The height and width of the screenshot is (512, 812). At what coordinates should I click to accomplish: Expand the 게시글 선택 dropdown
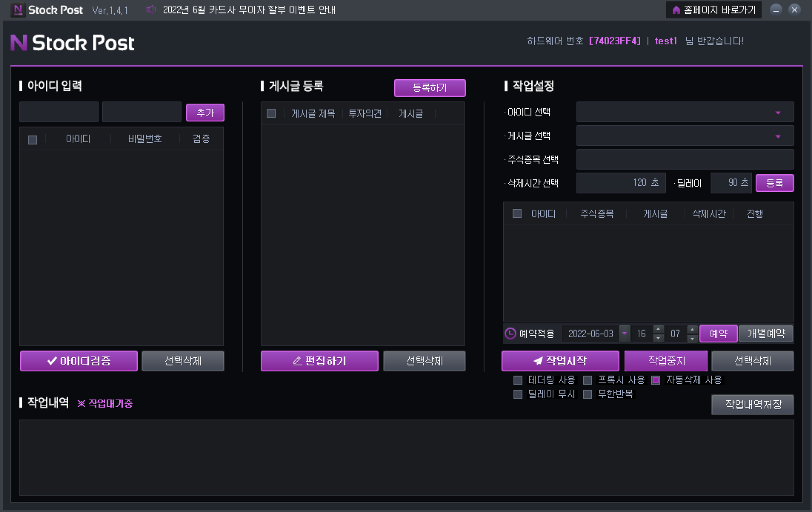click(x=780, y=136)
